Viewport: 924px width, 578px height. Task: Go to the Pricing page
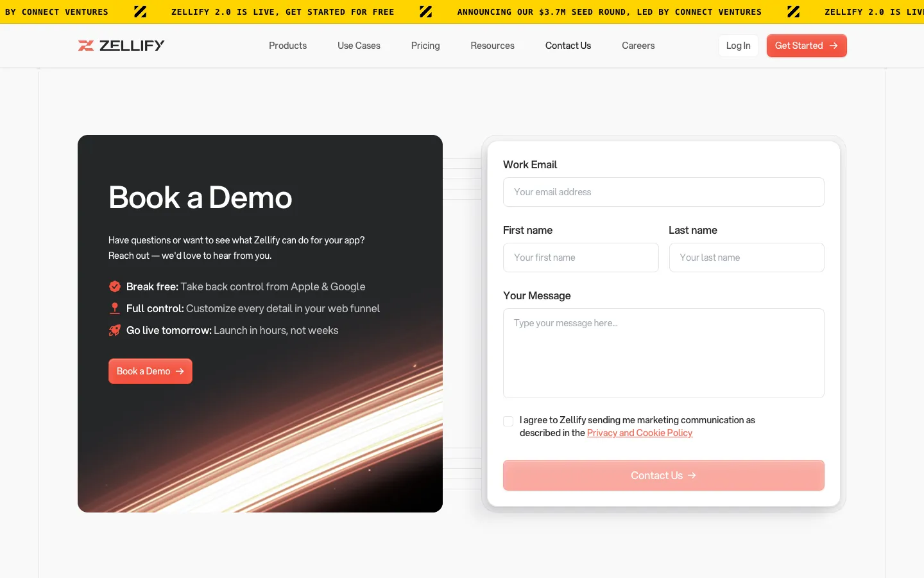pyautogui.click(x=425, y=46)
